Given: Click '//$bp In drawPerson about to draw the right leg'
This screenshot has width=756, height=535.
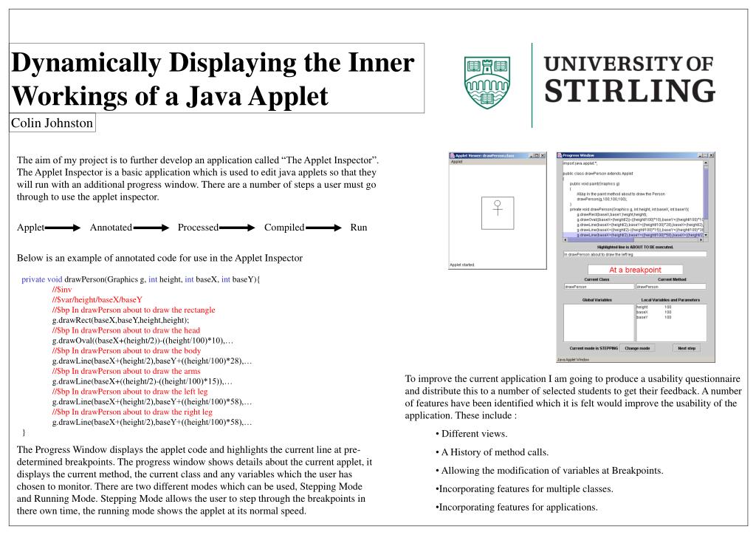Looking at the screenshot, I should click(x=132, y=412).
